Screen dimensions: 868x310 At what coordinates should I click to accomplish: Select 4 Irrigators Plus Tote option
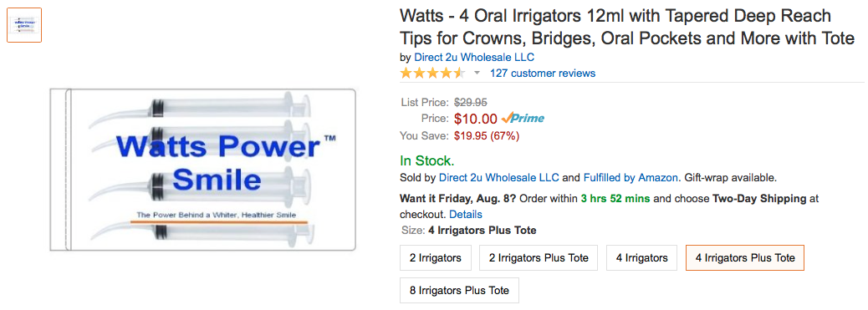tap(745, 258)
